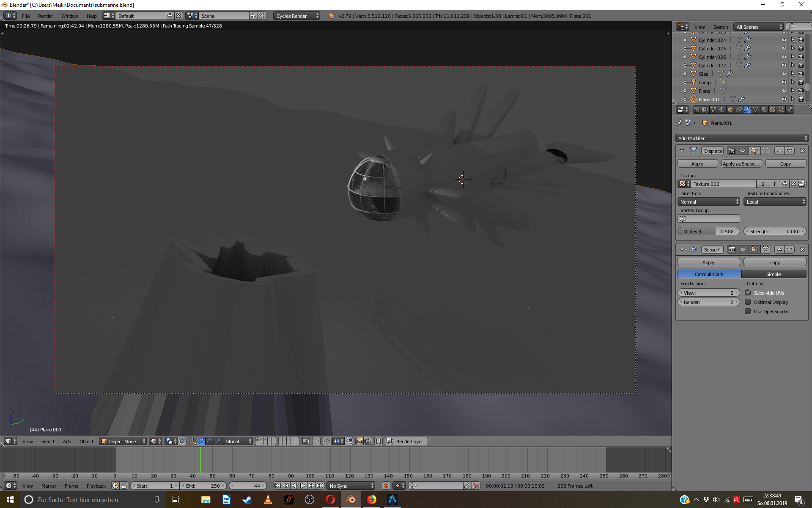
Task: Click Apply as Shape on Displace modifier
Action: [x=741, y=163]
